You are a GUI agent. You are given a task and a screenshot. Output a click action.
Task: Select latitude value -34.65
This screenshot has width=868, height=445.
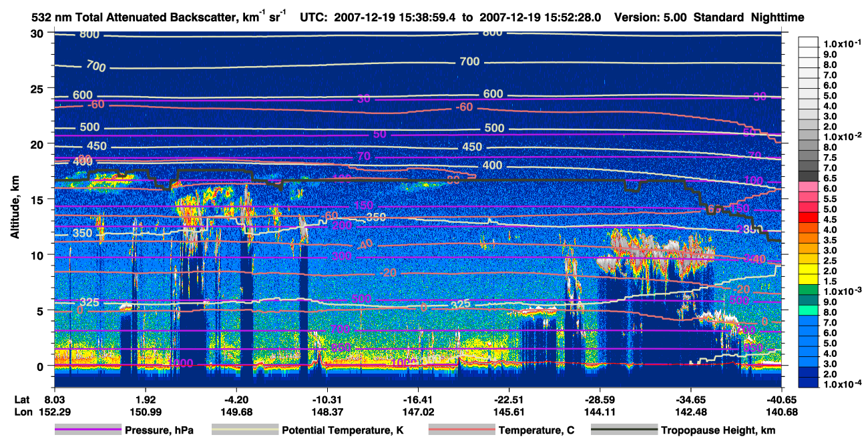point(690,400)
